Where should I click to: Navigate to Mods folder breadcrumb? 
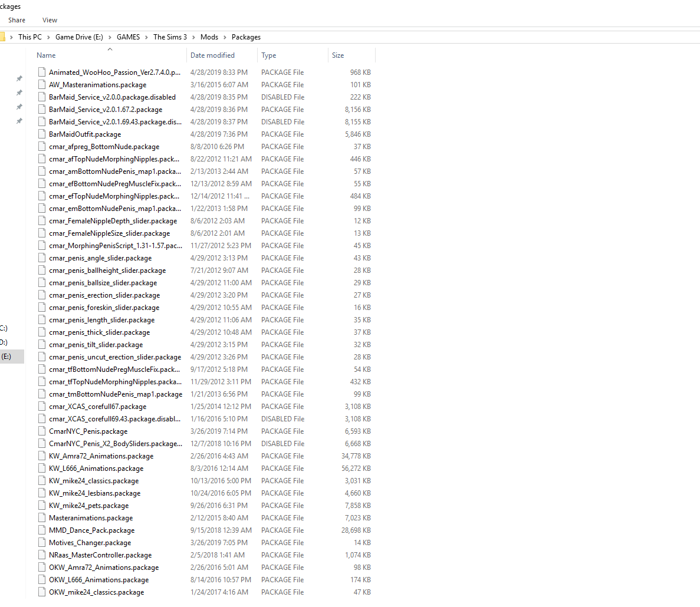(x=209, y=37)
